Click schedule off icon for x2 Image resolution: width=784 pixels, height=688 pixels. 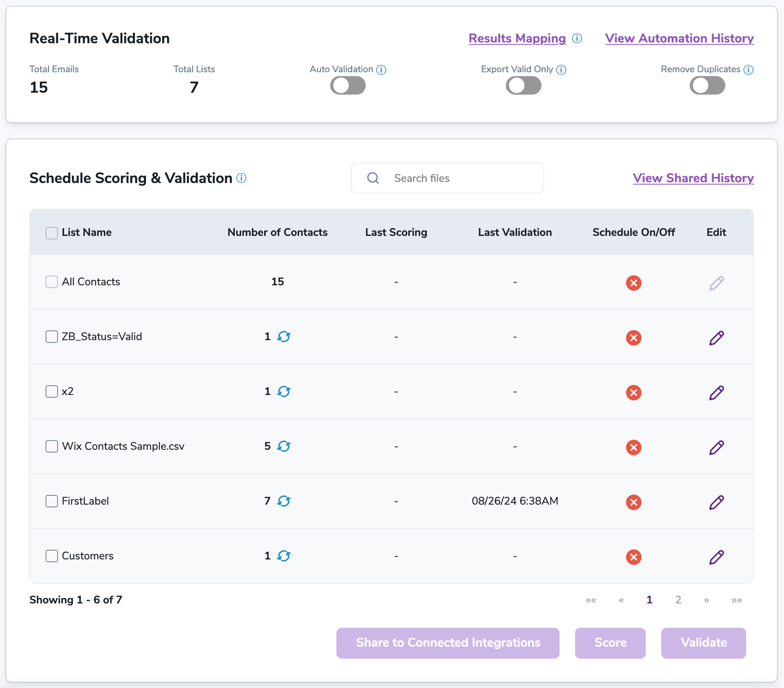click(x=633, y=392)
